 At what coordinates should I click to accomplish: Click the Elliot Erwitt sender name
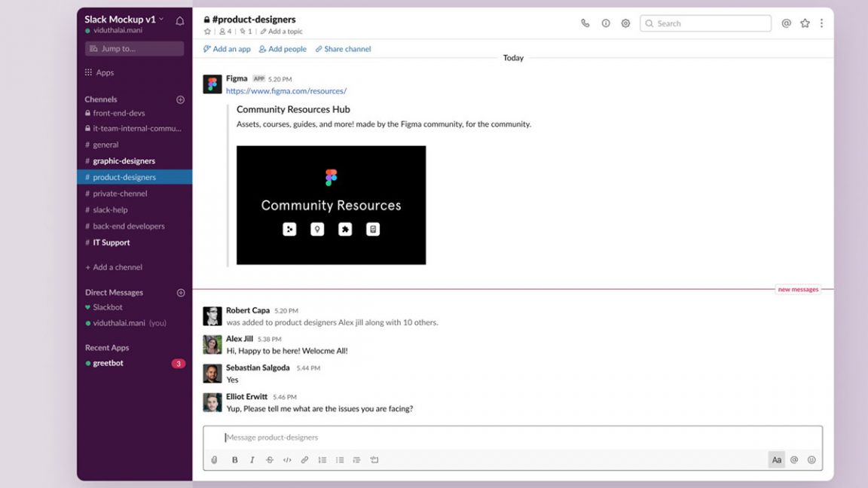pyautogui.click(x=246, y=397)
